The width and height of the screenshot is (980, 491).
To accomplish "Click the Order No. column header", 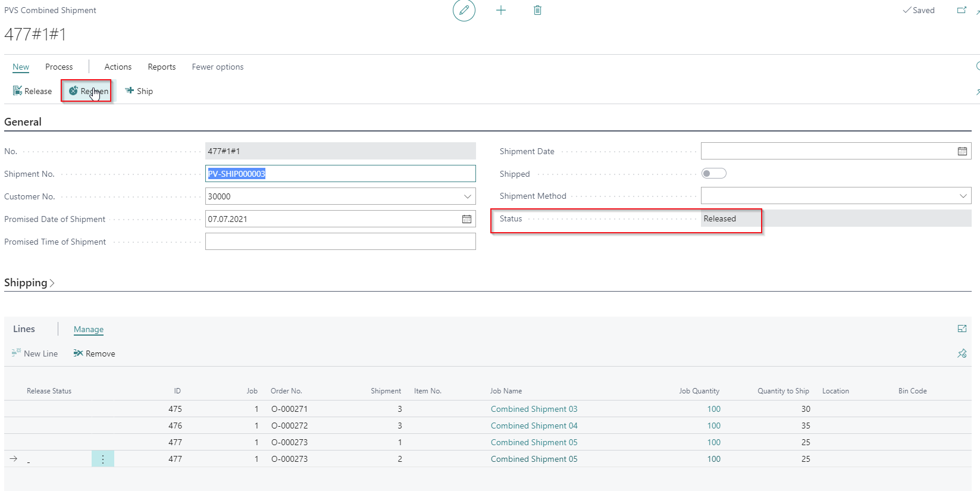I will (x=286, y=391).
